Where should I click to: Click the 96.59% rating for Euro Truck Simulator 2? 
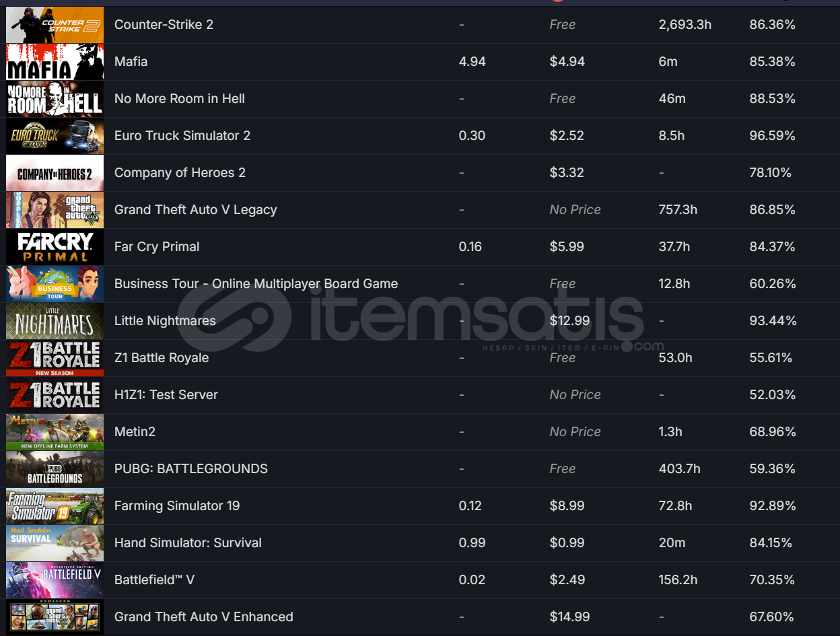pos(772,136)
